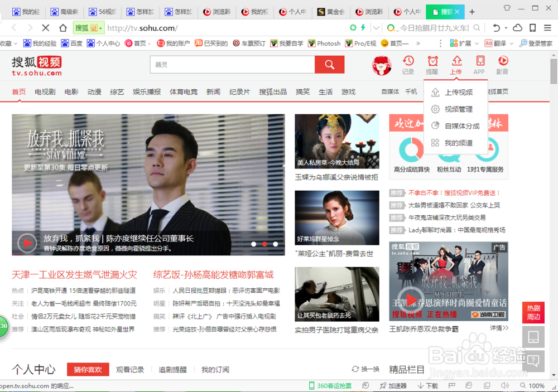Select the first carousel slide dot

point(254,244)
